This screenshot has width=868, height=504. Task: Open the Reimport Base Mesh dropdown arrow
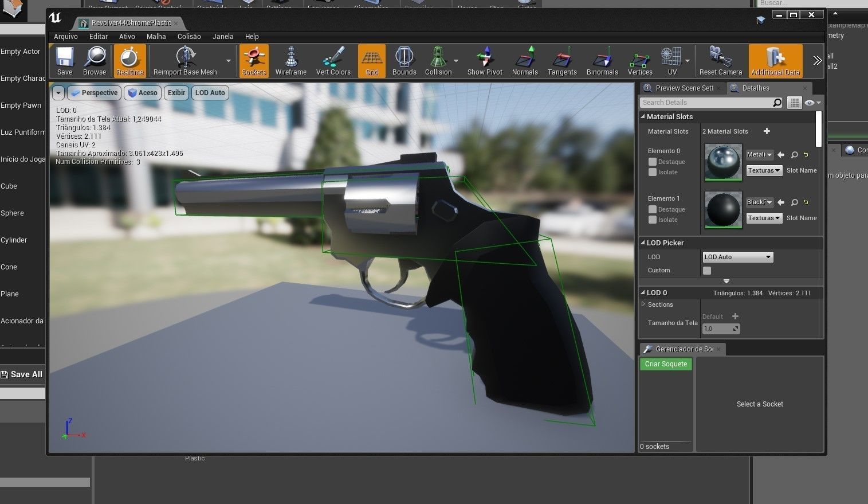(228, 61)
